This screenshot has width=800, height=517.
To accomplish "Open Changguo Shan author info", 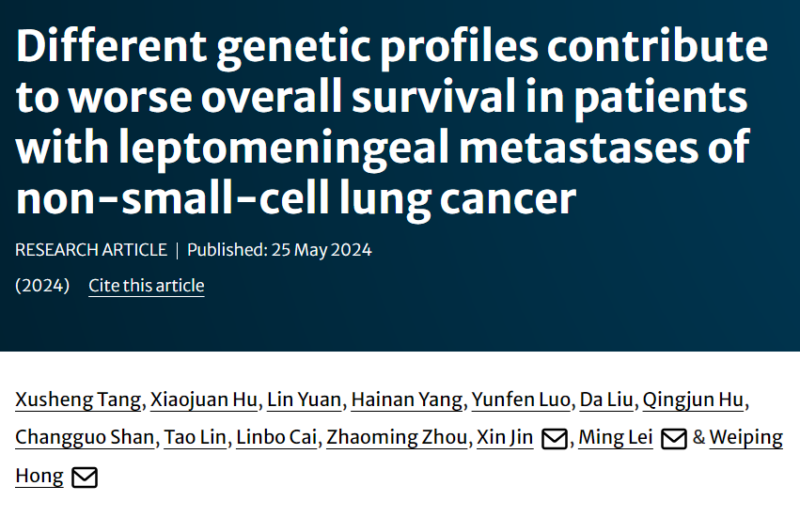I will tap(84, 438).
